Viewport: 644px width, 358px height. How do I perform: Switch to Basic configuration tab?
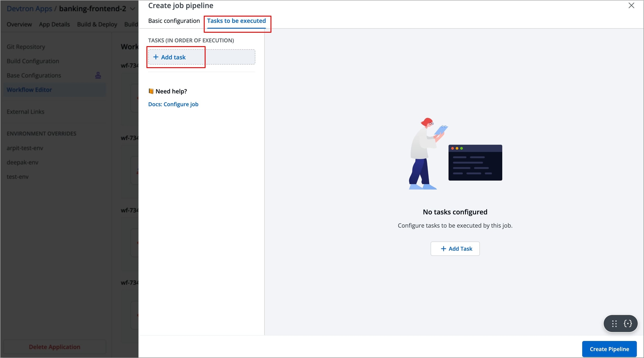[x=174, y=21]
